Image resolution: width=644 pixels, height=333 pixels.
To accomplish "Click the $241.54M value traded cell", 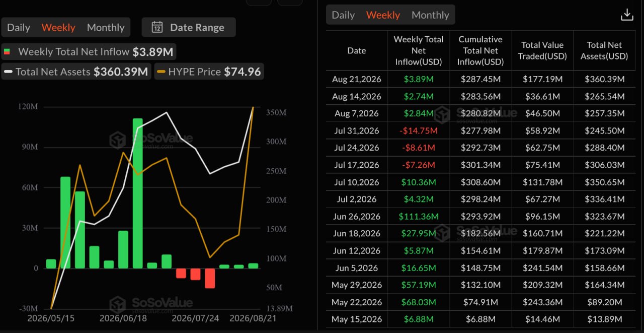I will (x=542, y=268).
